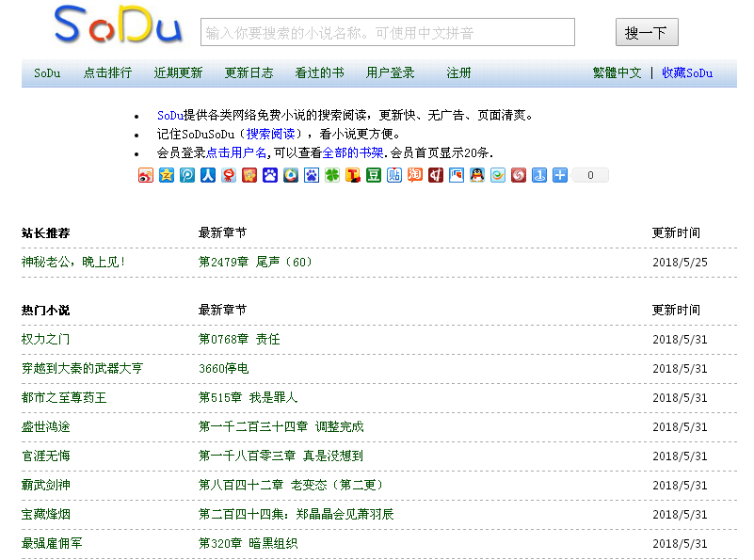The image size is (754, 560).
Task: Share the page to Sina Weibo
Action: point(145,175)
